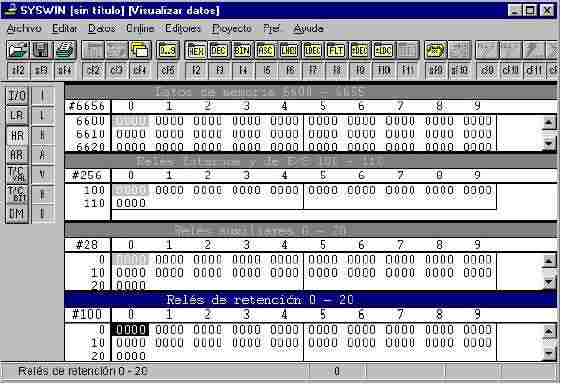Image resolution: width=561 pixels, height=384 pixels.
Task: Select highlighted 0000 cell in retention relays
Action: tap(131, 329)
